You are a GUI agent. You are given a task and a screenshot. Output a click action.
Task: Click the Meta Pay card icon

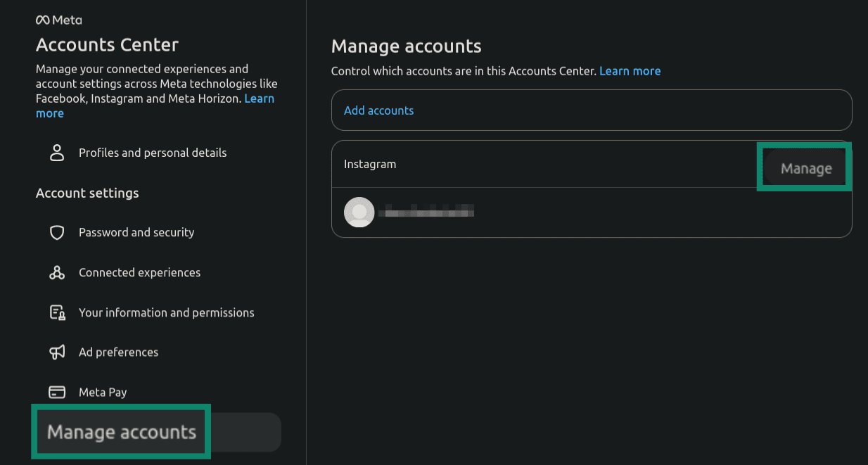pyautogui.click(x=57, y=393)
